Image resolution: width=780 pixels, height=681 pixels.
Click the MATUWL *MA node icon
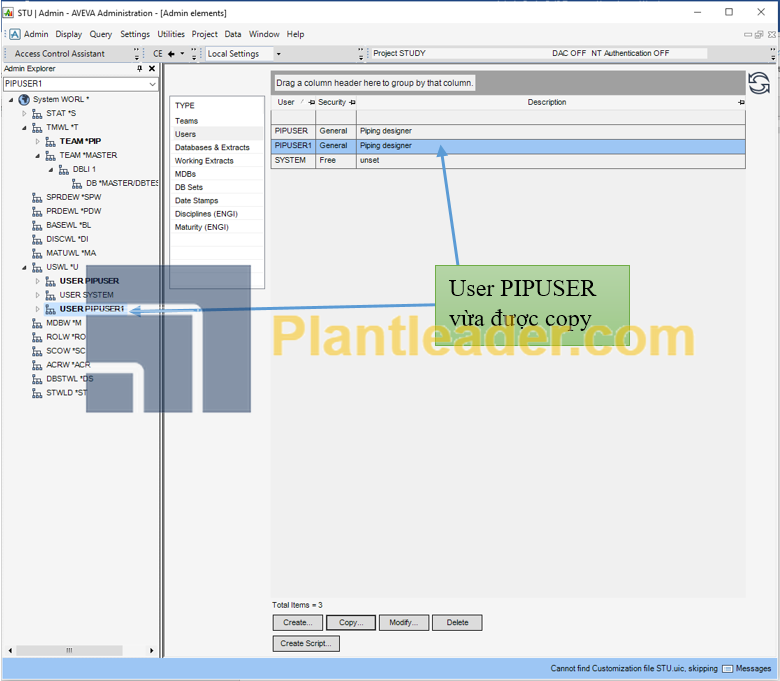click(37, 253)
